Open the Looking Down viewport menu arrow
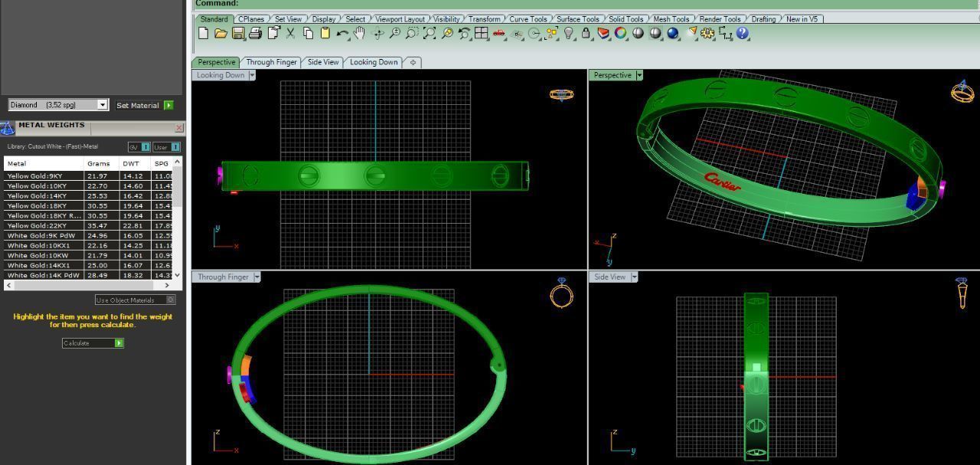This screenshot has width=980, height=465. coord(252,75)
